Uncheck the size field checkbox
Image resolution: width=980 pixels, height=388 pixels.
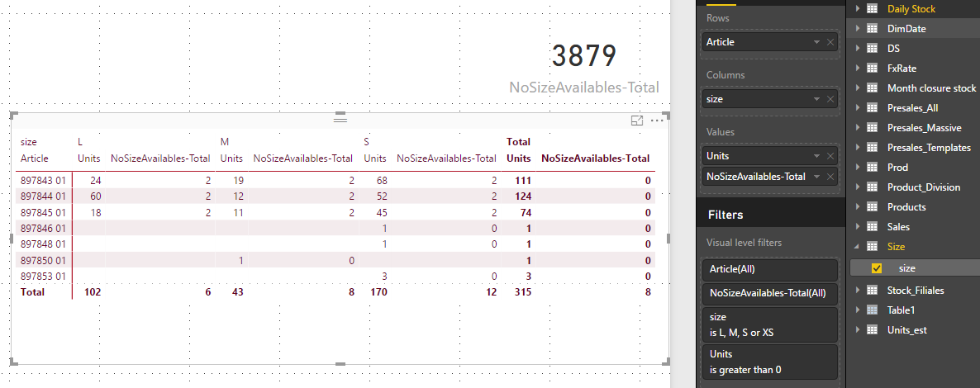(876, 267)
